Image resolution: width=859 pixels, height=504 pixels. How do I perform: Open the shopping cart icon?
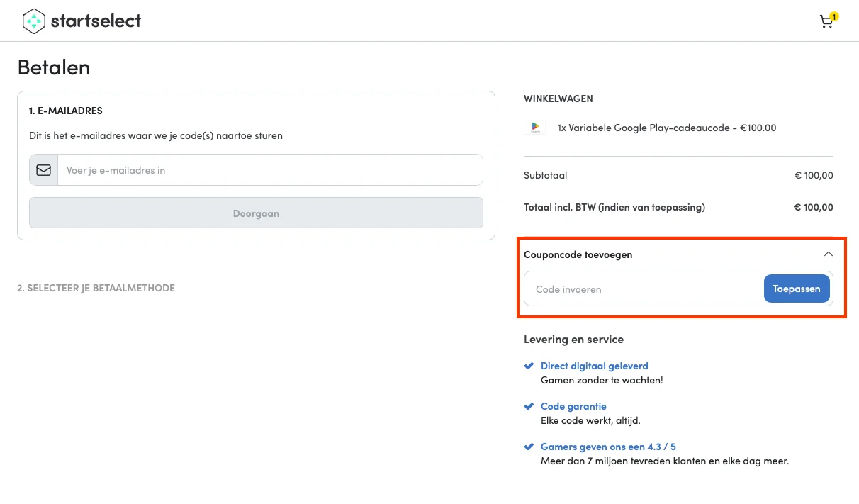[x=826, y=22]
